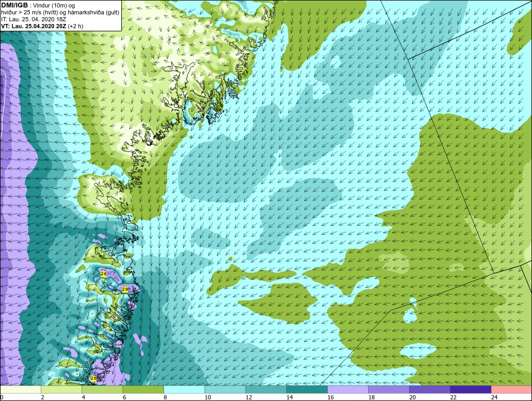532x401 pixels.
Task: Click the legend scale number 24
Action: 494,397
